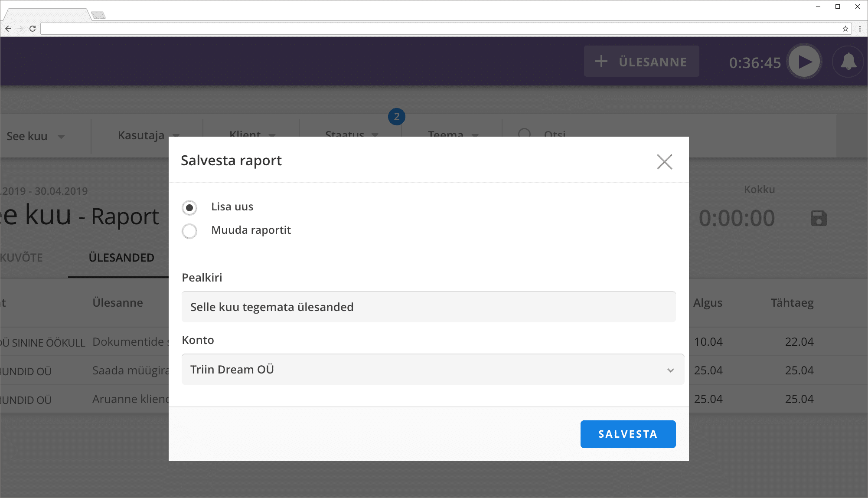Open notifications bell icon
Image resolution: width=868 pixels, height=498 pixels.
848,62
